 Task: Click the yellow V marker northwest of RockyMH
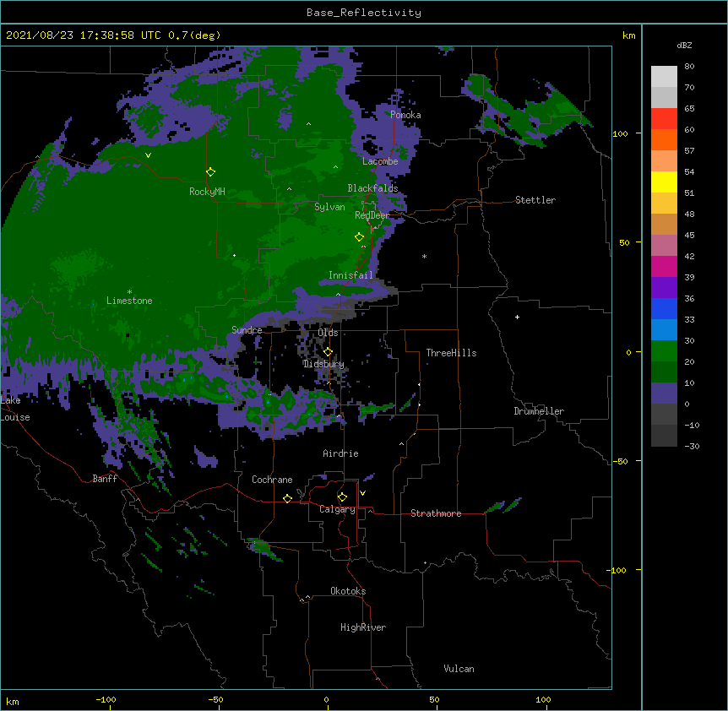coord(148,155)
